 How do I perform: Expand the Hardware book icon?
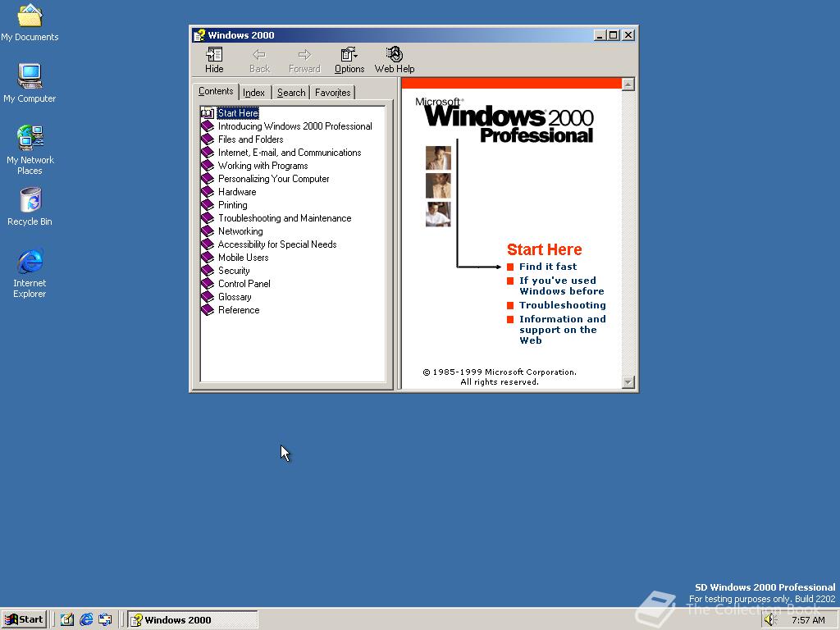pos(208,192)
